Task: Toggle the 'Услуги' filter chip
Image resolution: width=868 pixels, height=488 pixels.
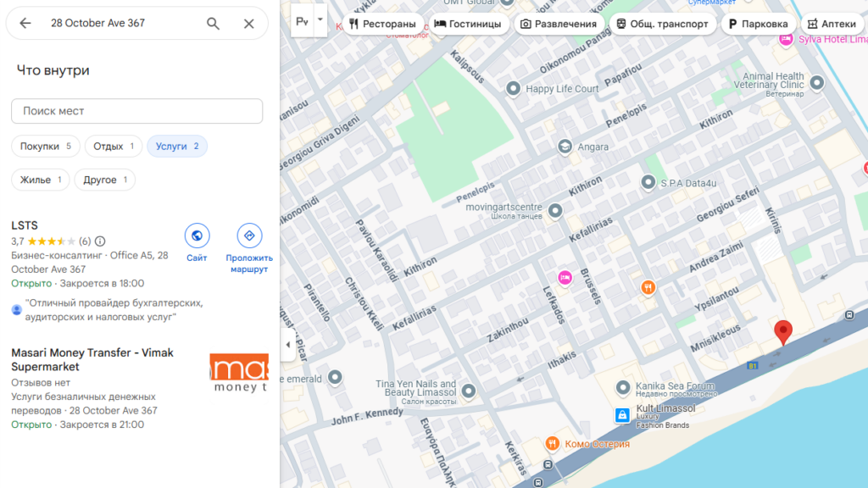Action: [x=177, y=146]
